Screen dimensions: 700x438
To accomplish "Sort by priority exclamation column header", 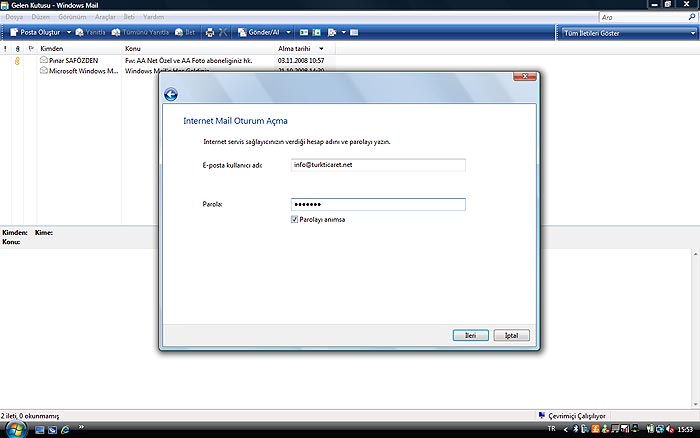I will [5, 48].
